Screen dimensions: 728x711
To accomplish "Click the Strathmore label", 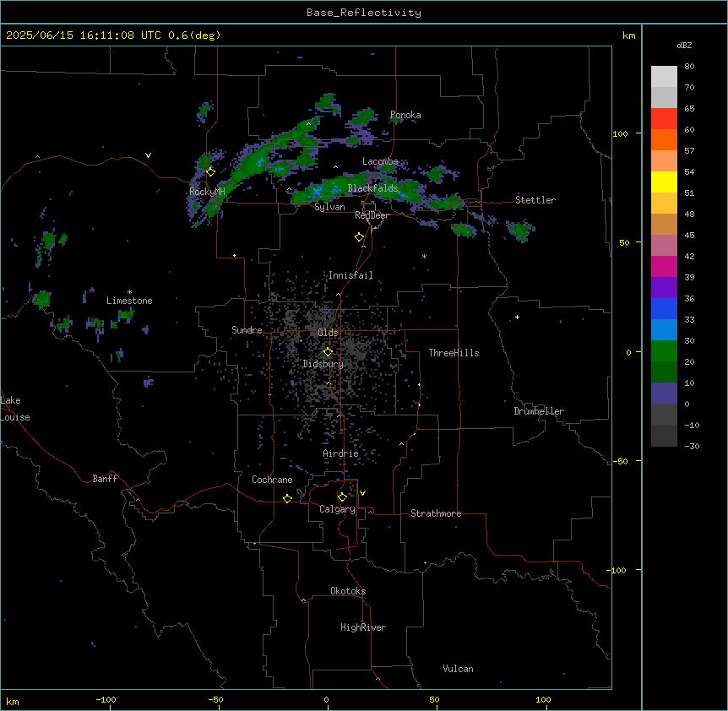I will 436,513.
